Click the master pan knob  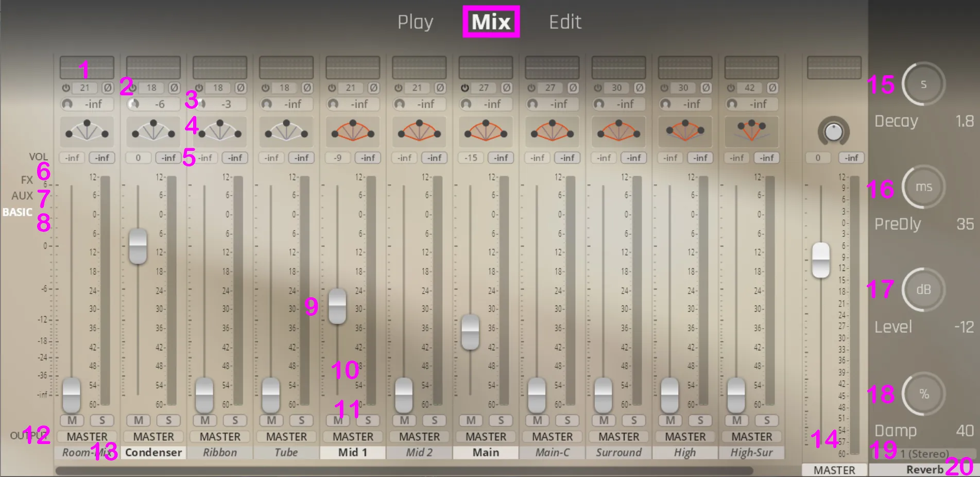[833, 132]
